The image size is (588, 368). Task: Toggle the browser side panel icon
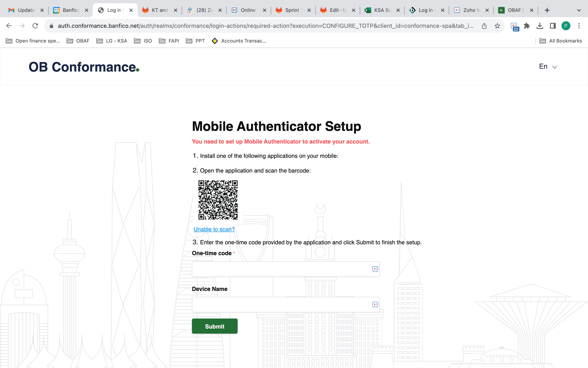(x=553, y=26)
